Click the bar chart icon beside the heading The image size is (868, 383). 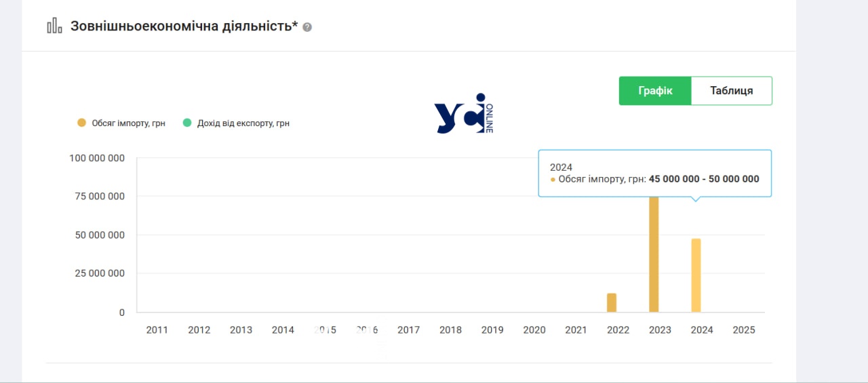tap(54, 26)
